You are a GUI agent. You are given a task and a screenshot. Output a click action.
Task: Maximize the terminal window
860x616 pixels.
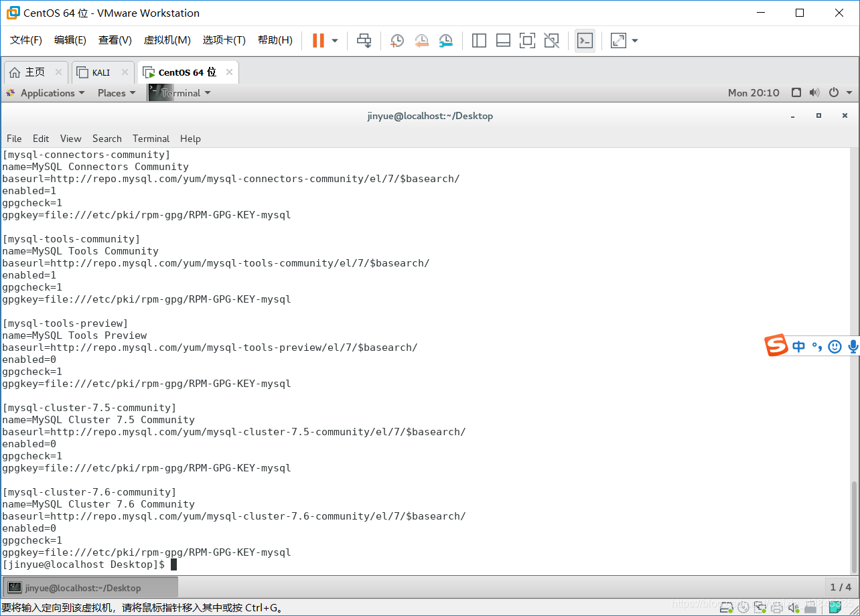coord(818,116)
